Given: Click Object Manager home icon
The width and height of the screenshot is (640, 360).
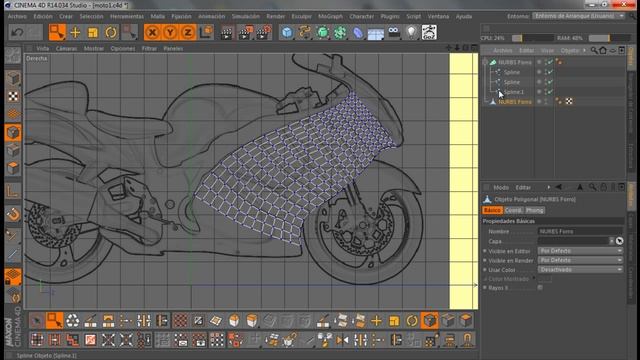Looking at the screenshot, I should click(x=603, y=51).
